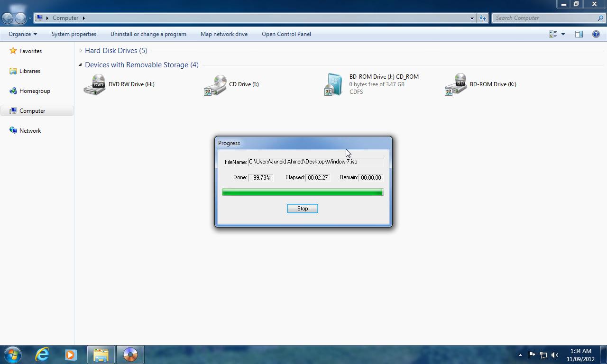The height and width of the screenshot is (364, 607).
Task: Expand the Hard Disk Drives section
Action: [81, 50]
